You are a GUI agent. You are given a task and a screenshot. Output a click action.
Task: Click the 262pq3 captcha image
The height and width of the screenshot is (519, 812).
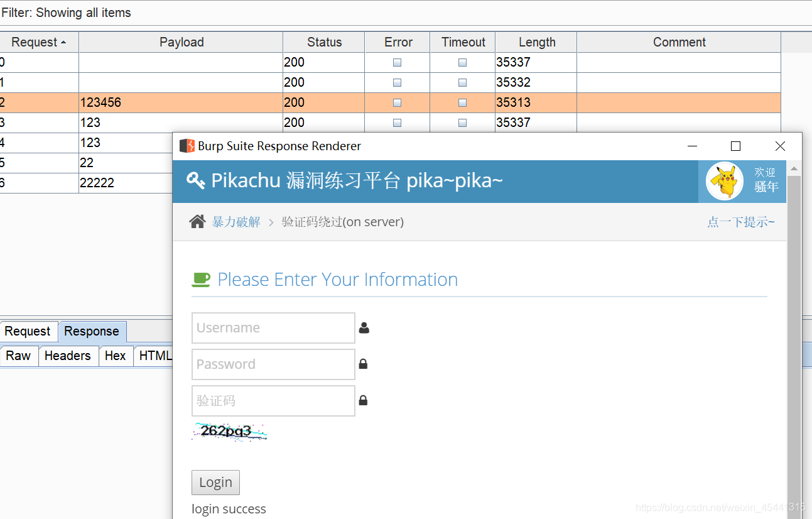230,432
